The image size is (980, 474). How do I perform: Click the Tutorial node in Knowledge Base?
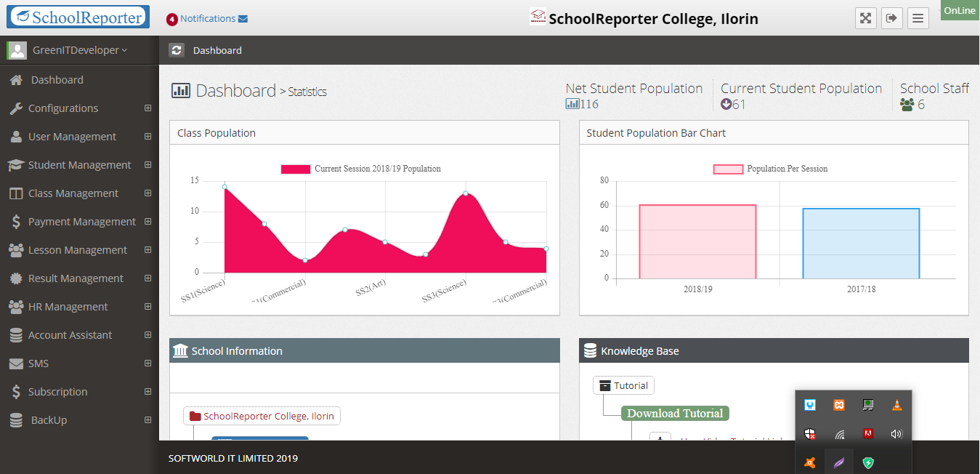624,385
